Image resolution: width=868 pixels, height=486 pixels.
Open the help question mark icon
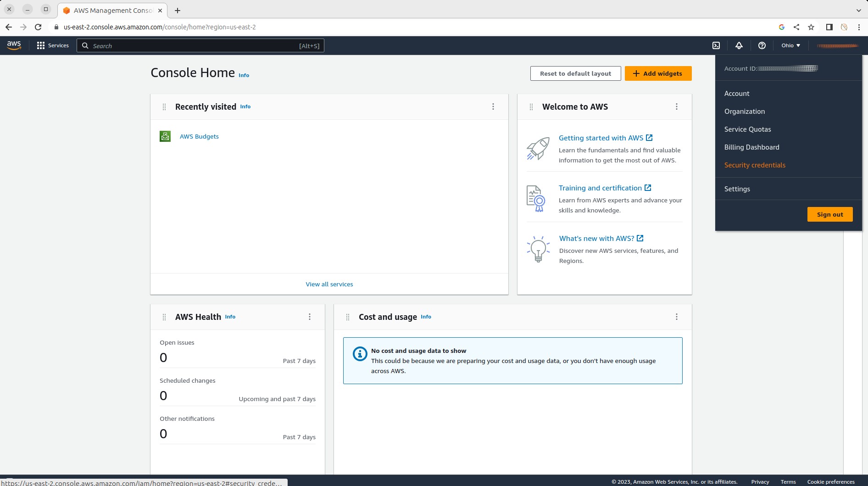[x=762, y=45]
